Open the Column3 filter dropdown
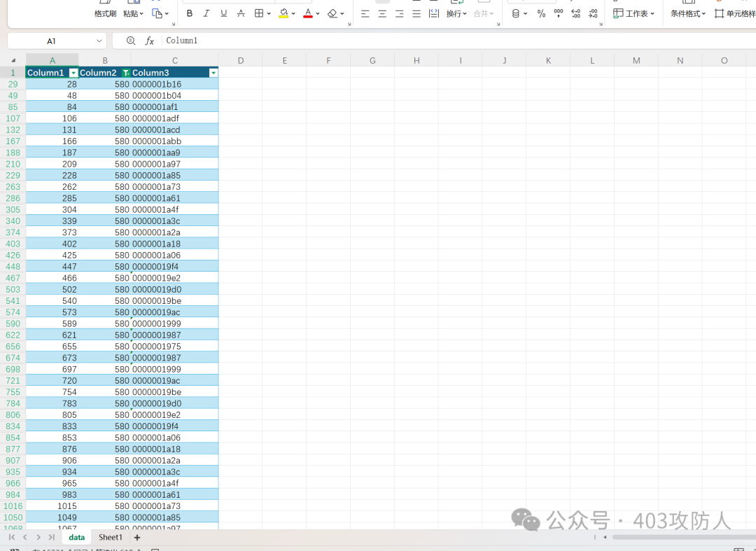This screenshot has width=756, height=551. [213, 73]
